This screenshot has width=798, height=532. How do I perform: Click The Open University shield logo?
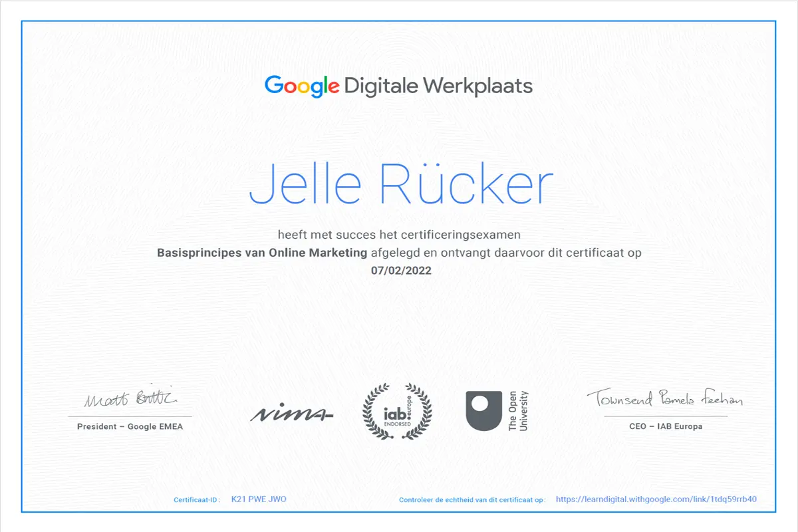pyautogui.click(x=483, y=412)
